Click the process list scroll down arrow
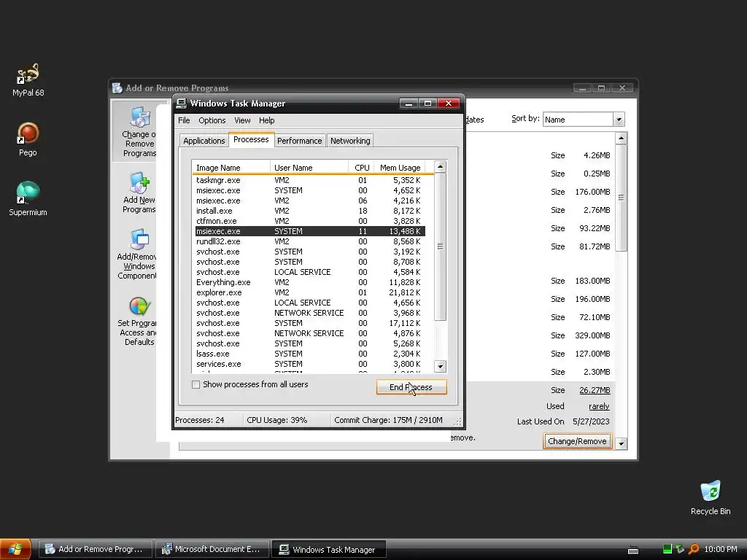747x560 pixels. pyautogui.click(x=440, y=366)
